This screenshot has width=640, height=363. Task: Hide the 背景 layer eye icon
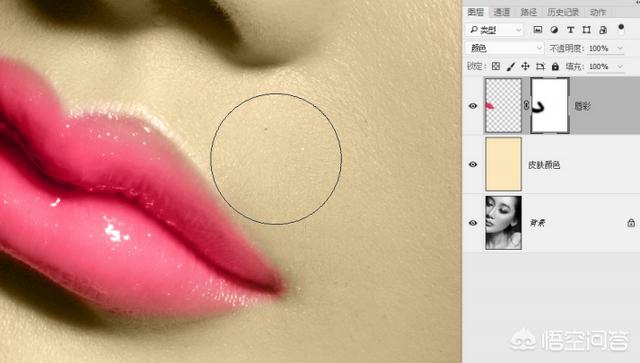[x=473, y=223]
